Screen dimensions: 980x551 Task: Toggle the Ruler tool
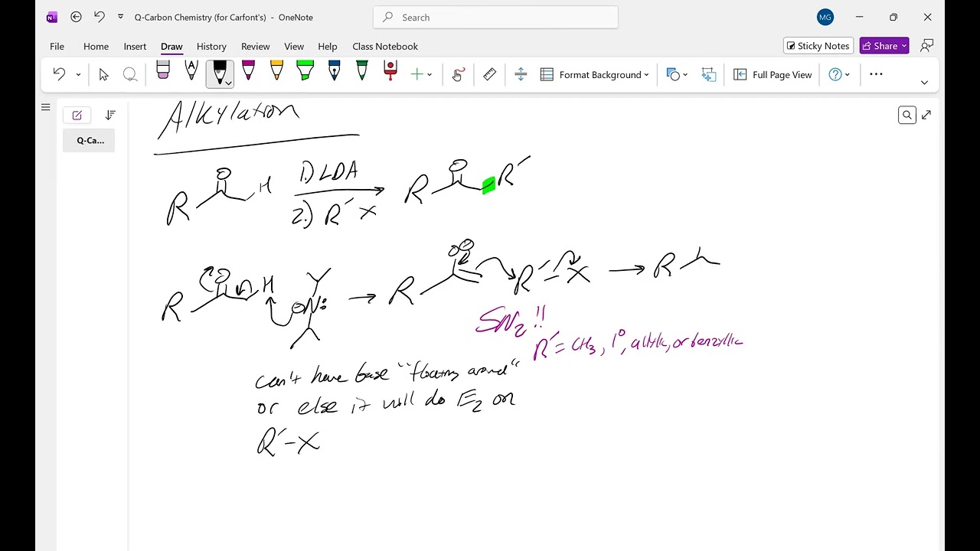490,74
